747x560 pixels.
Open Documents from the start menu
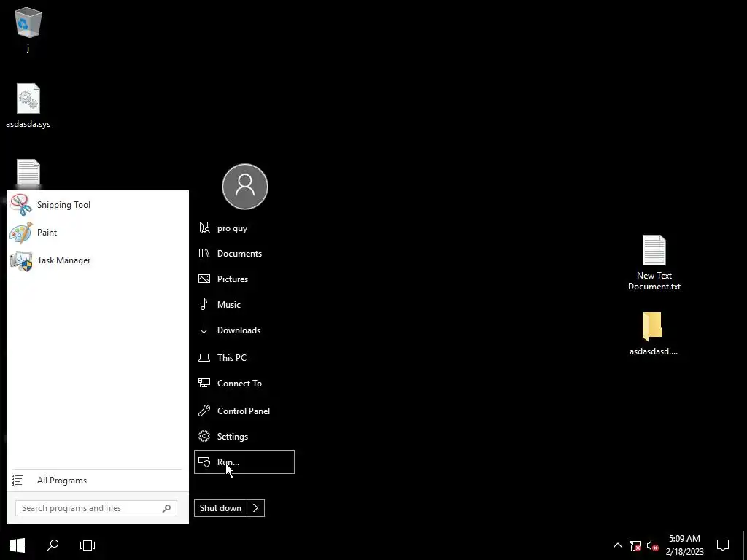coord(244,253)
